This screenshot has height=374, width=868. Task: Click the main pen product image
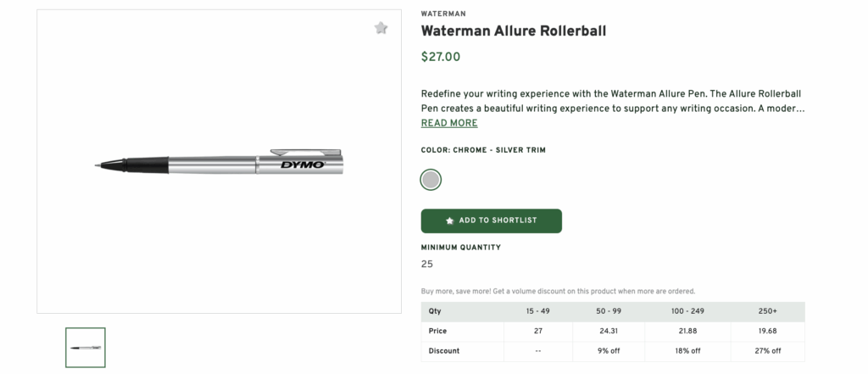(219, 161)
